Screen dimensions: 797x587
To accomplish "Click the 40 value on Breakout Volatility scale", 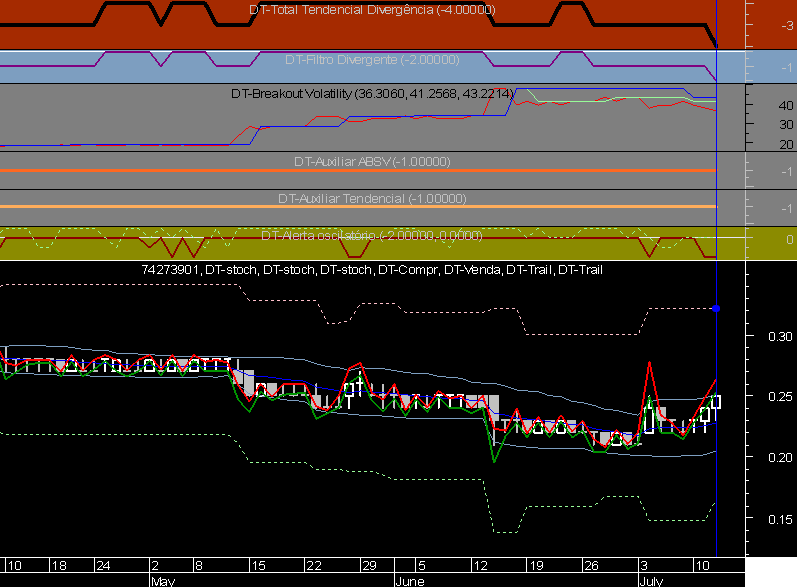I will click(785, 106).
